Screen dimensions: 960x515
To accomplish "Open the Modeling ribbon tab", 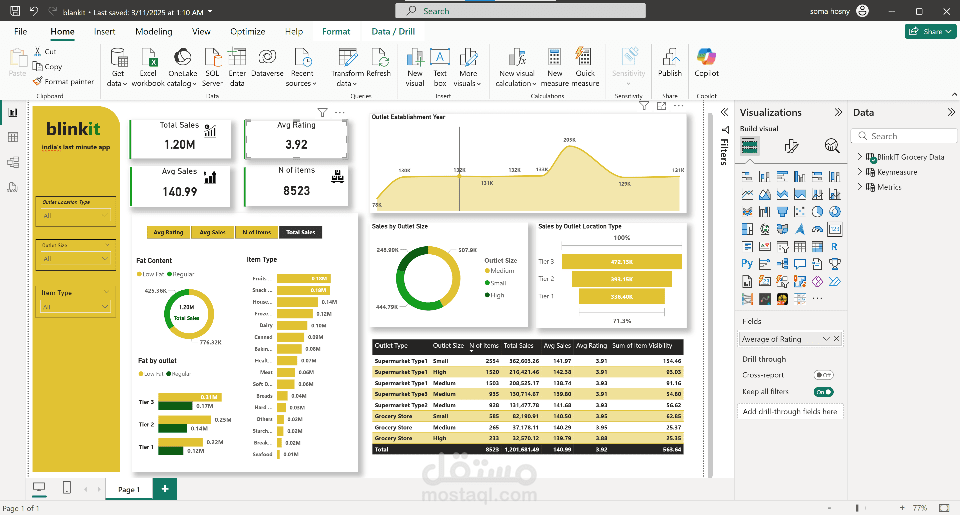I will click(x=154, y=32).
